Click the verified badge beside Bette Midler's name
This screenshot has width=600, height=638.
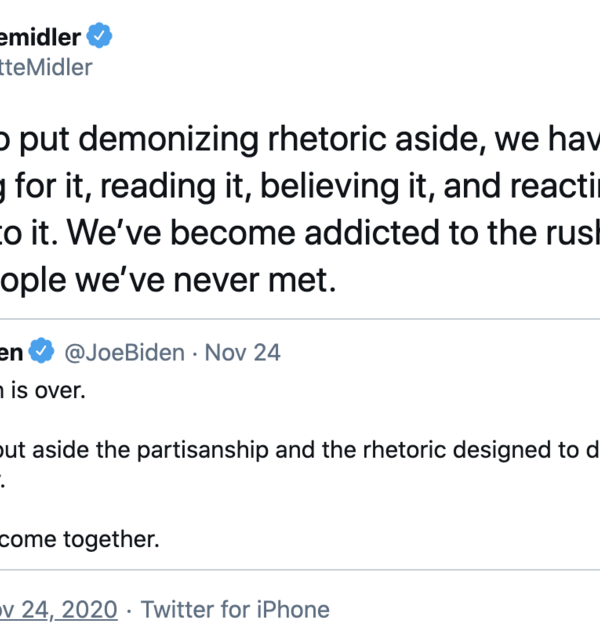[98, 37]
